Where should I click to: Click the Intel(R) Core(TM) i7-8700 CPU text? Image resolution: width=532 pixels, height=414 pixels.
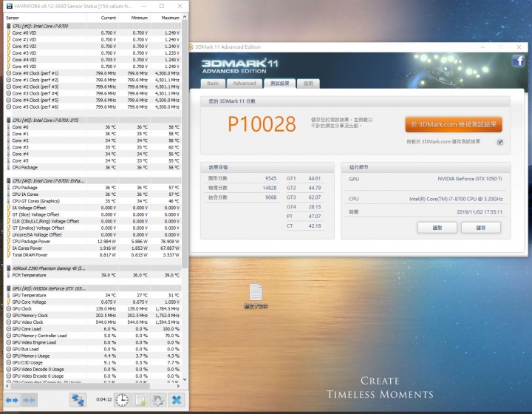456,199
